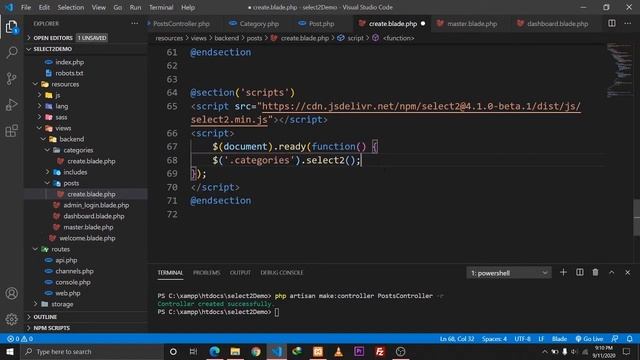Image resolution: width=640 pixels, height=360 pixels.
Task: Open the Accounts icon in activity bar
Action: (11, 293)
